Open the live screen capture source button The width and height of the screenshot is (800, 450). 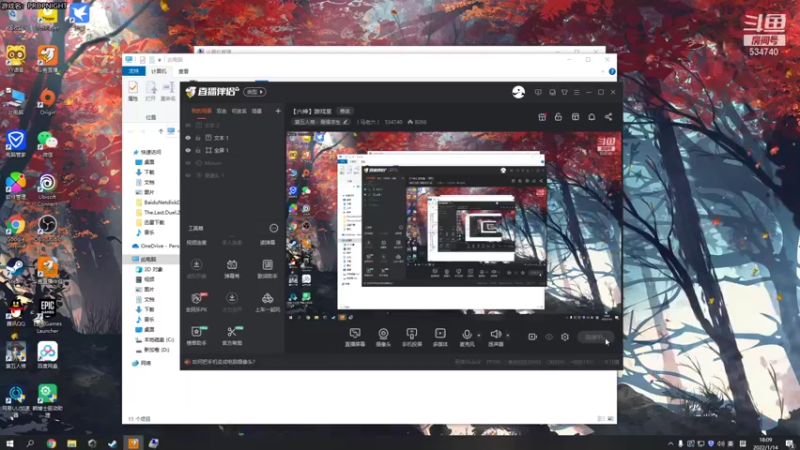[355, 337]
